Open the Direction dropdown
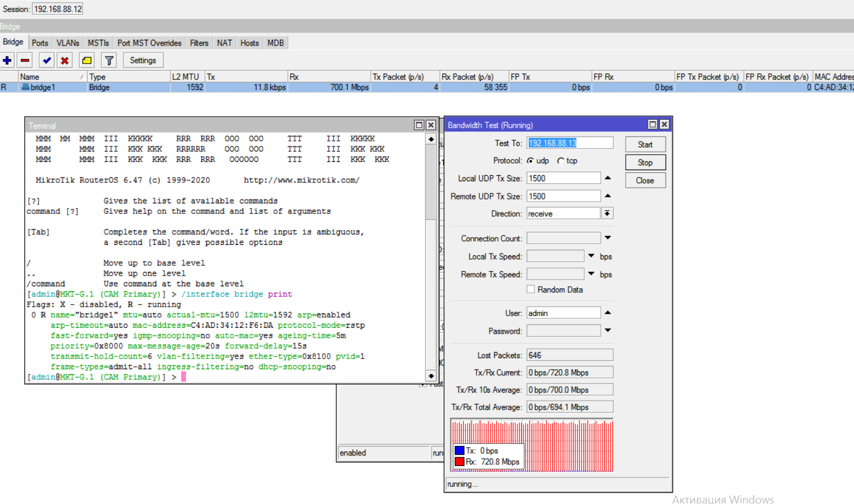The height and width of the screenshot is (504, 854). [x=607, y=213]
